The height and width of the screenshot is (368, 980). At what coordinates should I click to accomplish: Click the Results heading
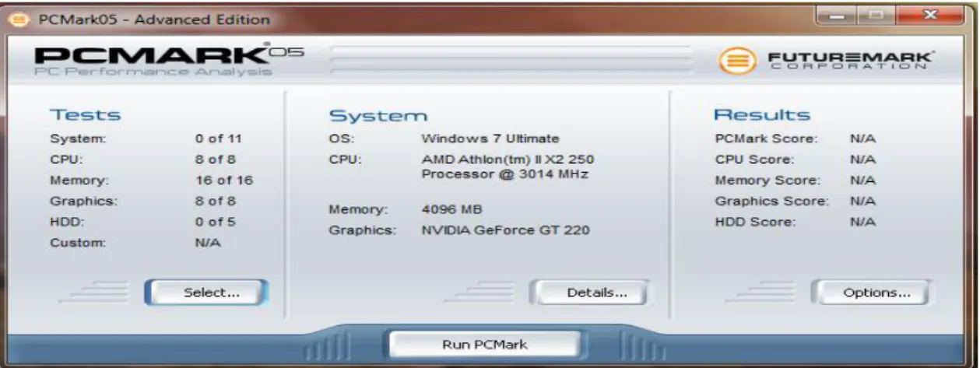point(762,115)
